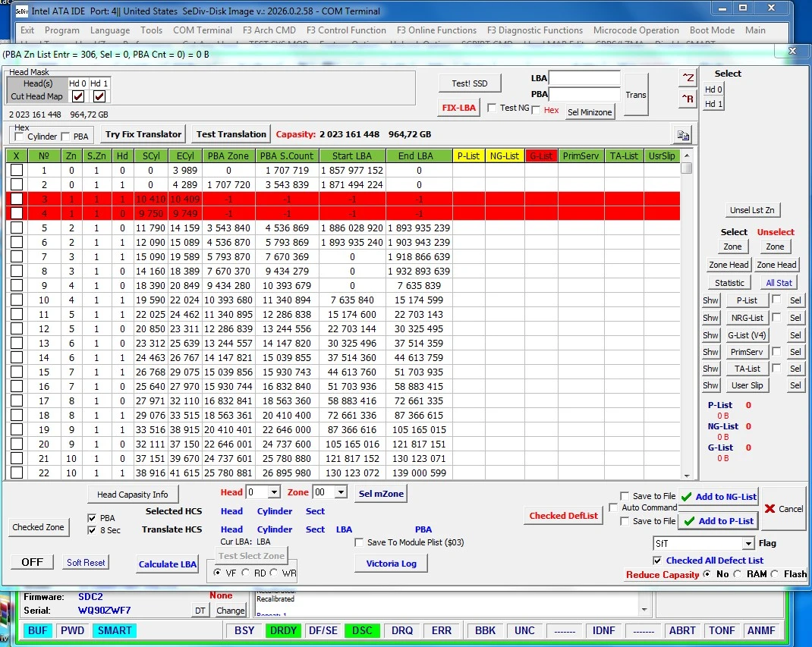Image resolution: width=812 pixels, height=647 pixels.
Task: Click the Sel Minizone button
Action: [590, 112]
